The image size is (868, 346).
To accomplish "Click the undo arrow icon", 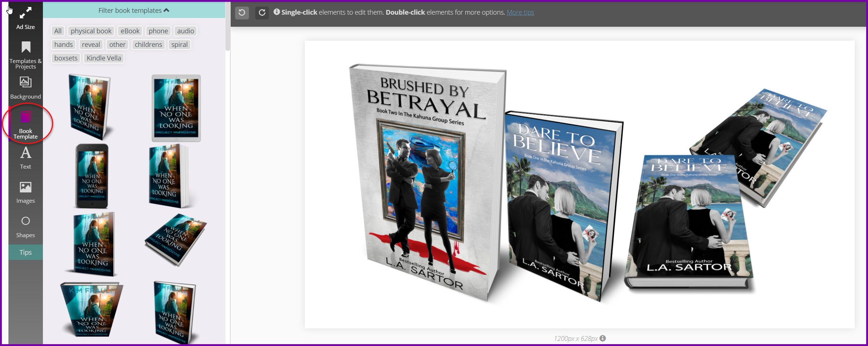I will click(x=242, y=12).
